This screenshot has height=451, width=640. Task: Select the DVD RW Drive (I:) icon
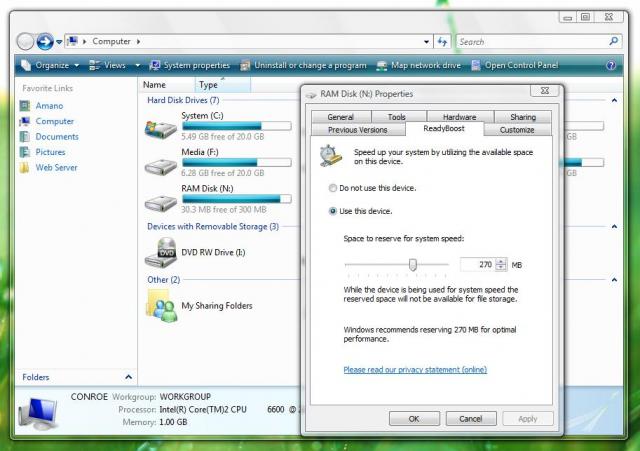(160, 253)
